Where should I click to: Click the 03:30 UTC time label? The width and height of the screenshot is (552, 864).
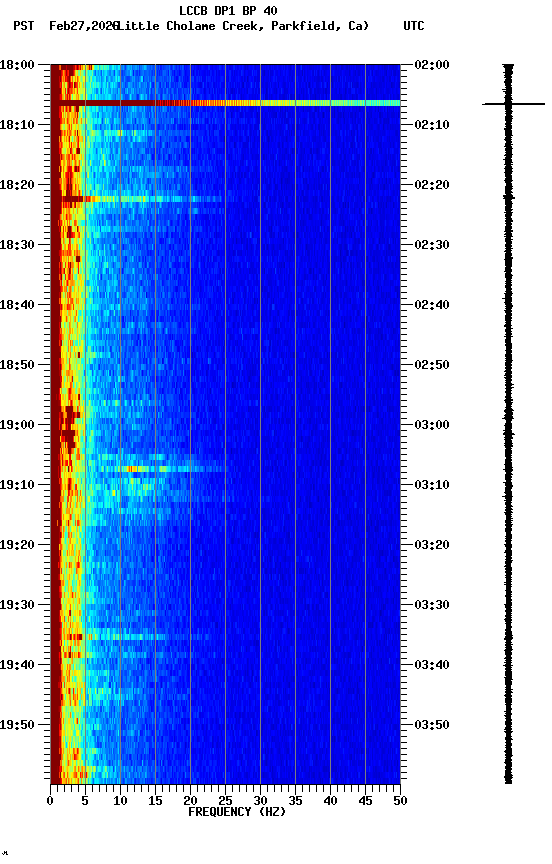[432, 606]
